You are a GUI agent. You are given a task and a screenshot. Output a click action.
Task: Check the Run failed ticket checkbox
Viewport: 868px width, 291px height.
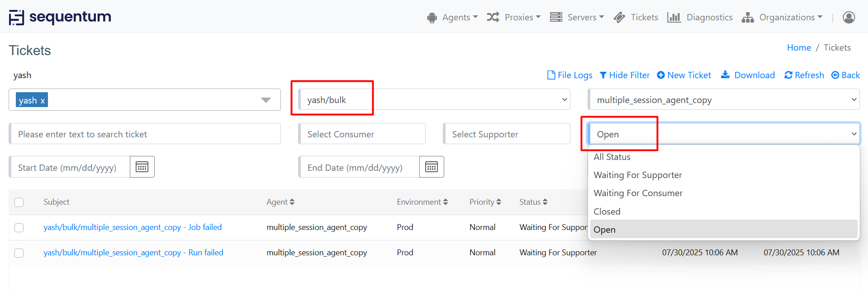19,253
